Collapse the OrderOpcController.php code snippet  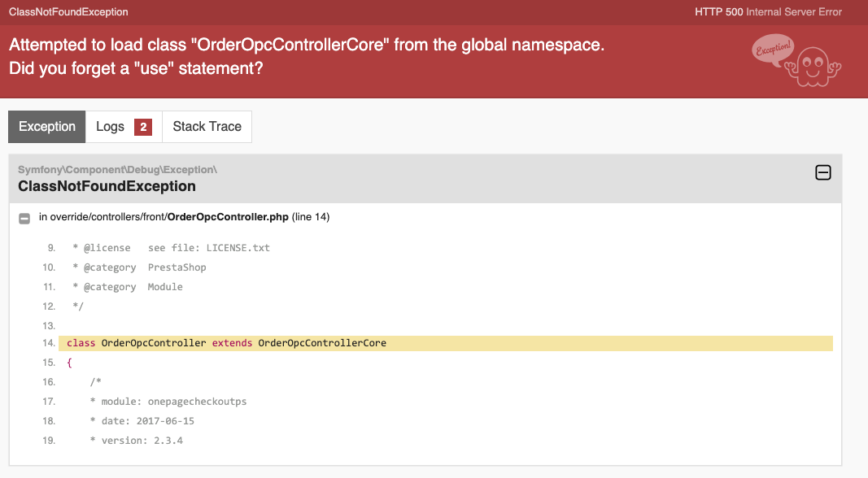click(x=24, y=219)
